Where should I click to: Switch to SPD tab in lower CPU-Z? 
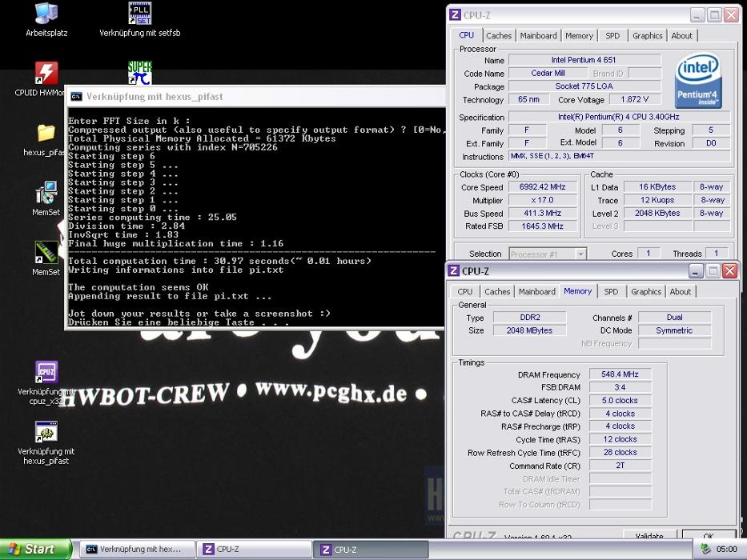coord(611,291)
